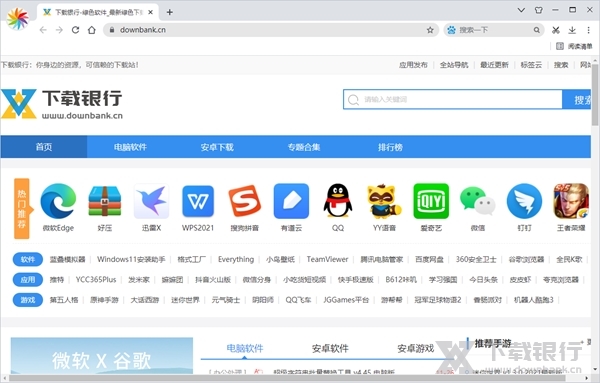Open 安卓下载 navigation menu

[x=217, y=147]
